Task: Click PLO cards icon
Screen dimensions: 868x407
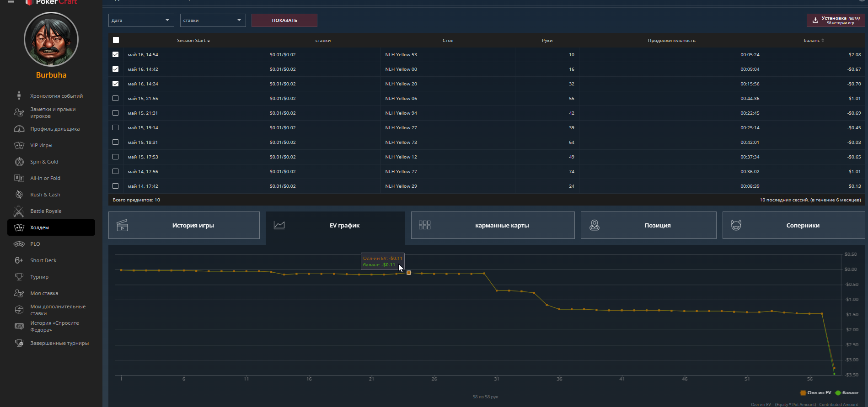Action: (x=19, y=244)
